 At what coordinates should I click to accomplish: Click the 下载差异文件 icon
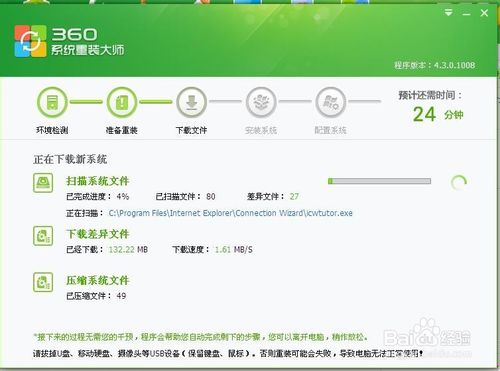(x=43, y=236)
